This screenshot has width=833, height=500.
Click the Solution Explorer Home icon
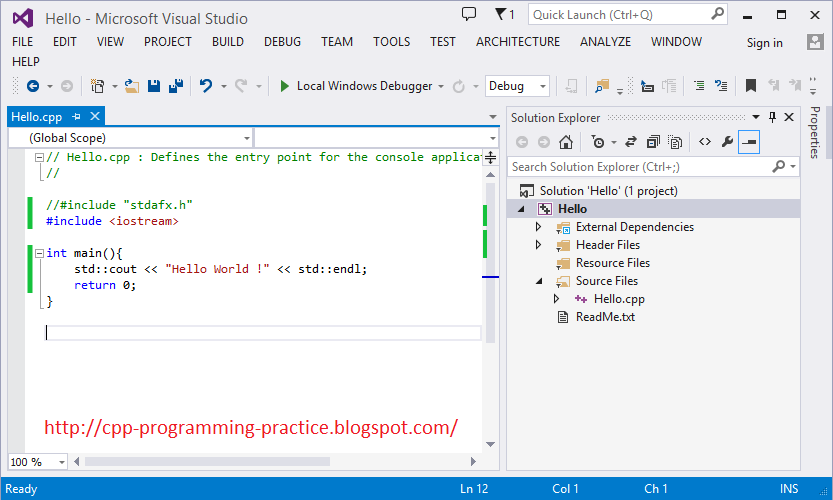coord(566,142)
